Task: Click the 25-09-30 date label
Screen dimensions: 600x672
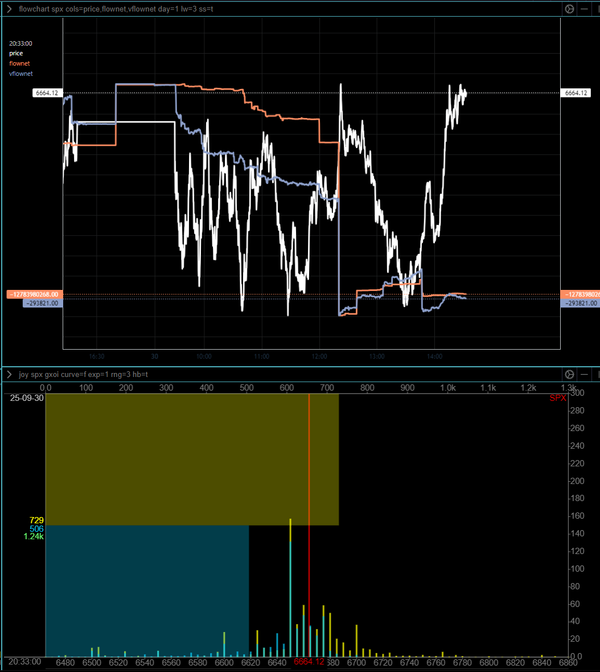Action: pos(26,398)
